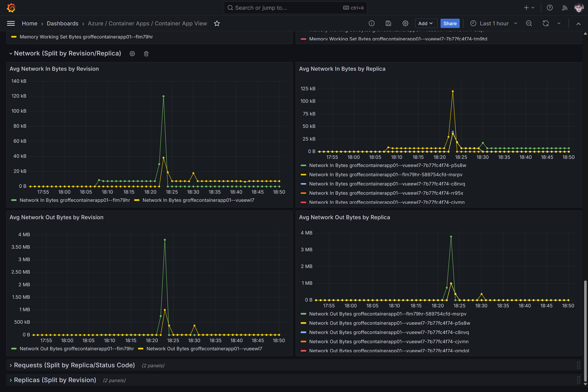Image resolution: width=588 pixels, height=392 pixels.
Task: Open dashboard settings gear icon
Action: point(405,23)
